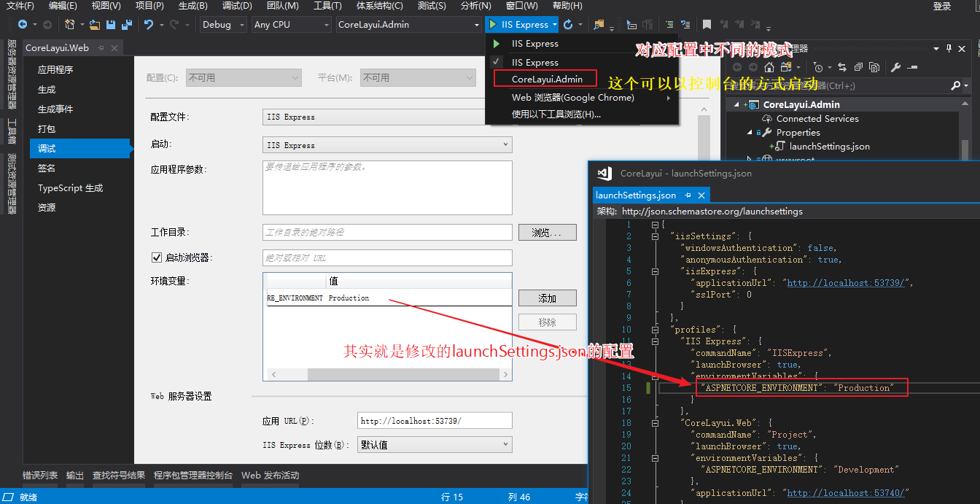The height and width of the screenshot is (504, 980).
Task: Select Connected Services in Solution Explorer
Action: 817,119
